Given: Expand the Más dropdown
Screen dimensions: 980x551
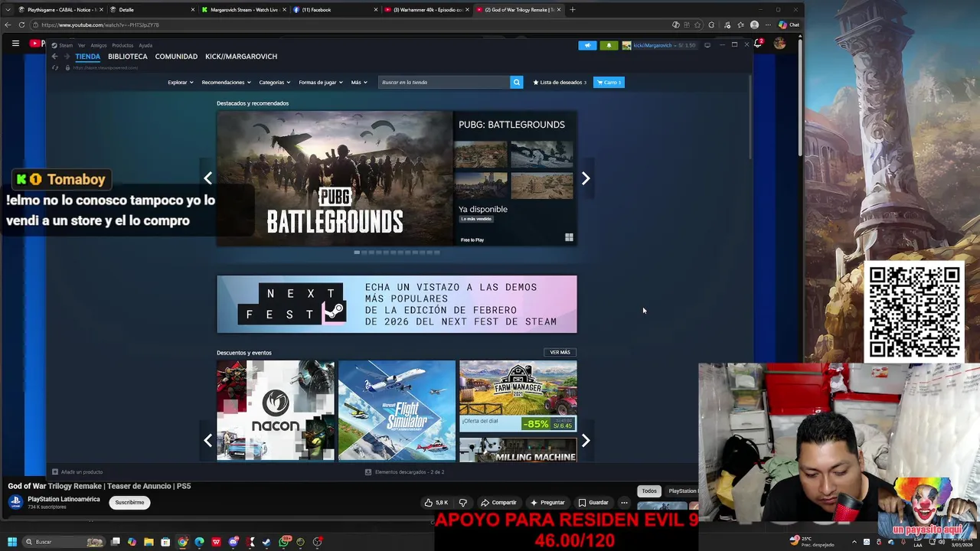Looking at the screenshot, I should point(359,82).
